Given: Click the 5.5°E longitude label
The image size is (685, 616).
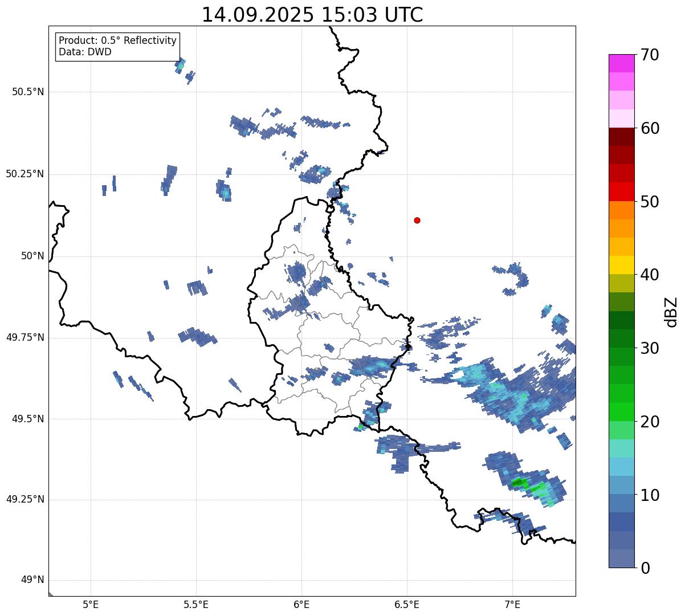Looking at the screenshot, I should pos(196,604).
